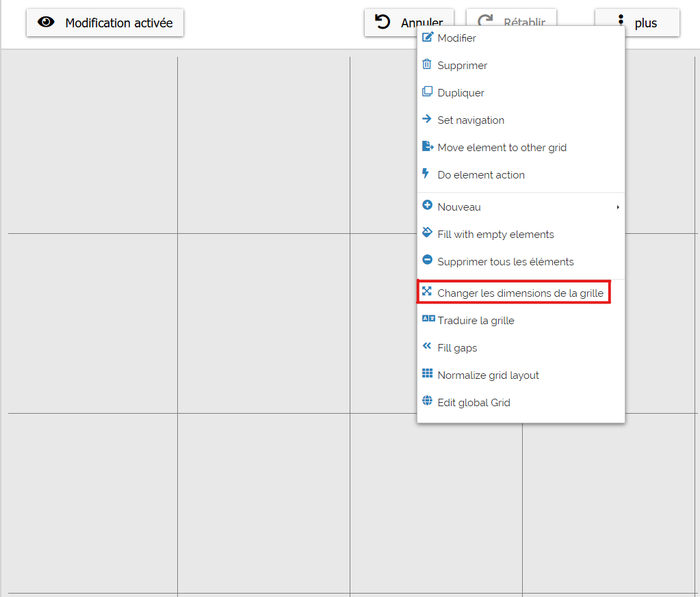Click the trash icon beside Supprimer
The width and height of the screenshot is (700, 597).
pyautogui.click(x=427, y=65)
